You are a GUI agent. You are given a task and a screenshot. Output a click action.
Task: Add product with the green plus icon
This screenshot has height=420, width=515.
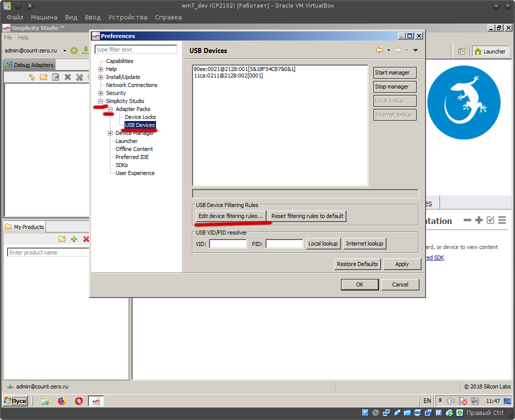(74, 239)
